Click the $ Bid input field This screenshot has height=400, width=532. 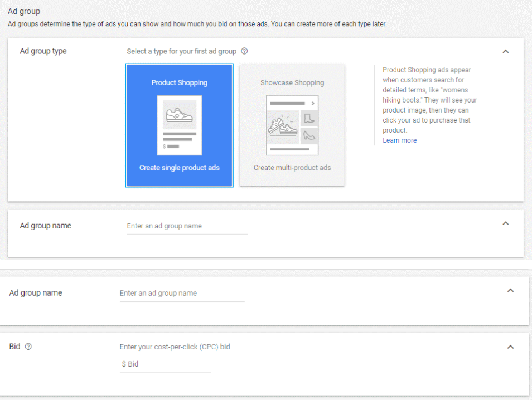tap(165, 364)
